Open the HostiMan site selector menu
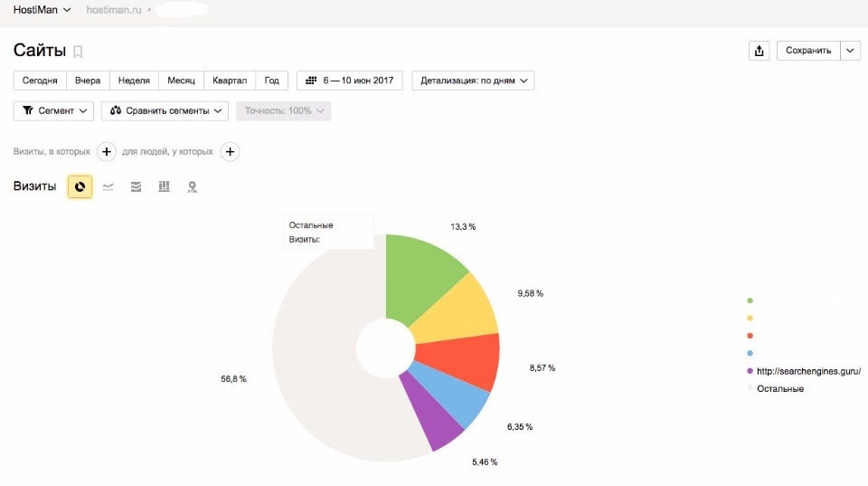 coord(42,10)
